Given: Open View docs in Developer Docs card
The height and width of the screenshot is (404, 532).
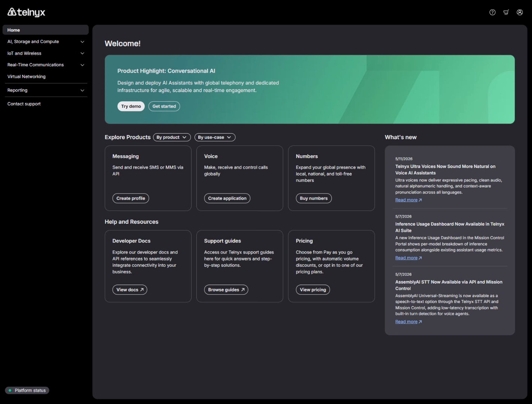Looking at the screenshot, I should tap(130, 290).
